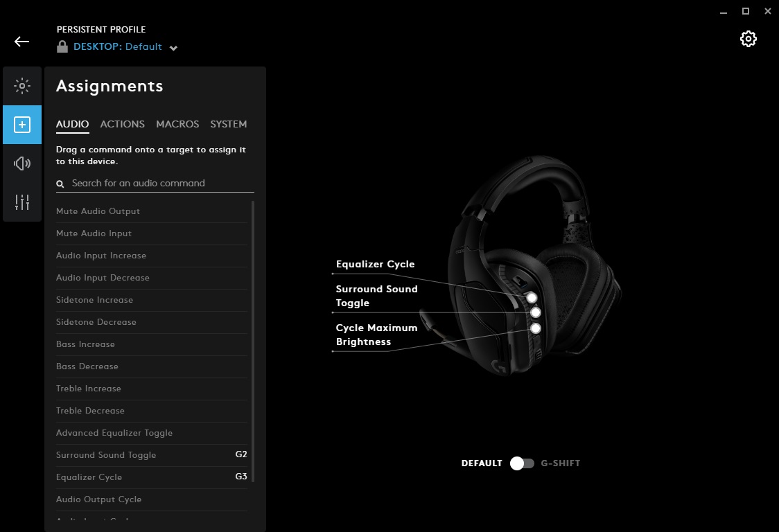Select the Assignments plus sidebar icon
Image resolution: width=779 pixels, height=532 pixels.
coord(22,125)
